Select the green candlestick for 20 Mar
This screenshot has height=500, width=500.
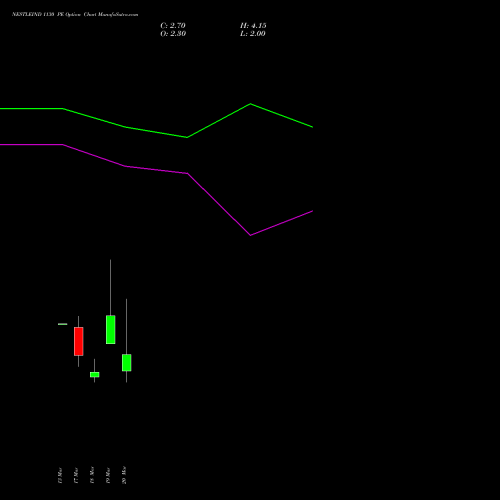tap(127, 362)
